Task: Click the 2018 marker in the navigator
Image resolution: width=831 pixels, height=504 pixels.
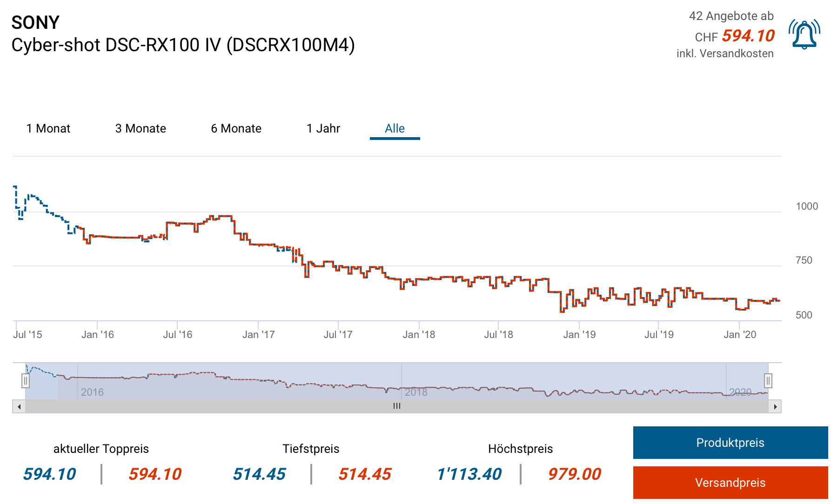Action: coord(415,392)
